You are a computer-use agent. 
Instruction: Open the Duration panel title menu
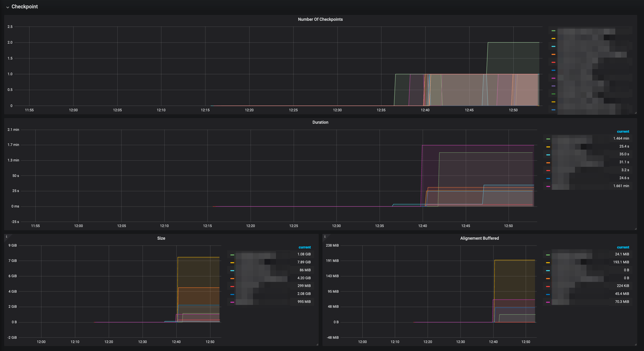(320, 122)
